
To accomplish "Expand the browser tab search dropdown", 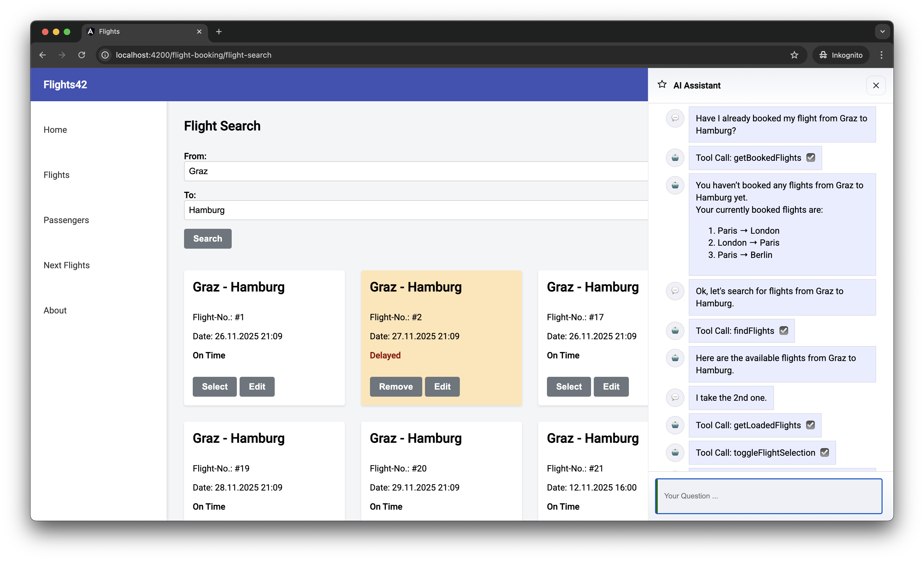I will (882, 32).
